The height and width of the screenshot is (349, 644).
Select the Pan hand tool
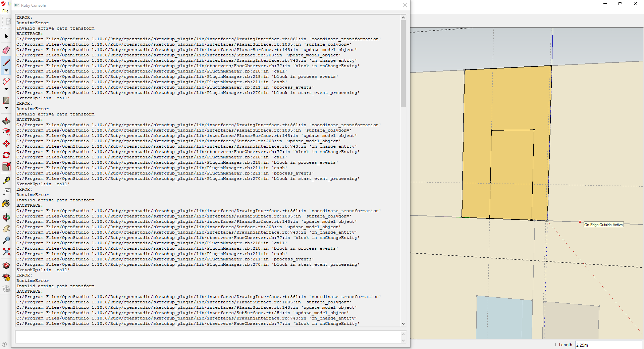coord(6,229)
